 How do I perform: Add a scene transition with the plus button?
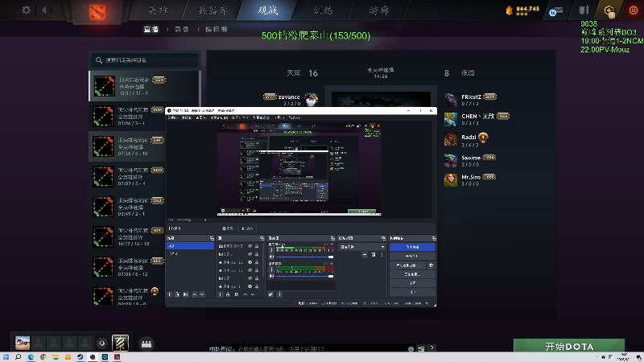pos(365,255)
